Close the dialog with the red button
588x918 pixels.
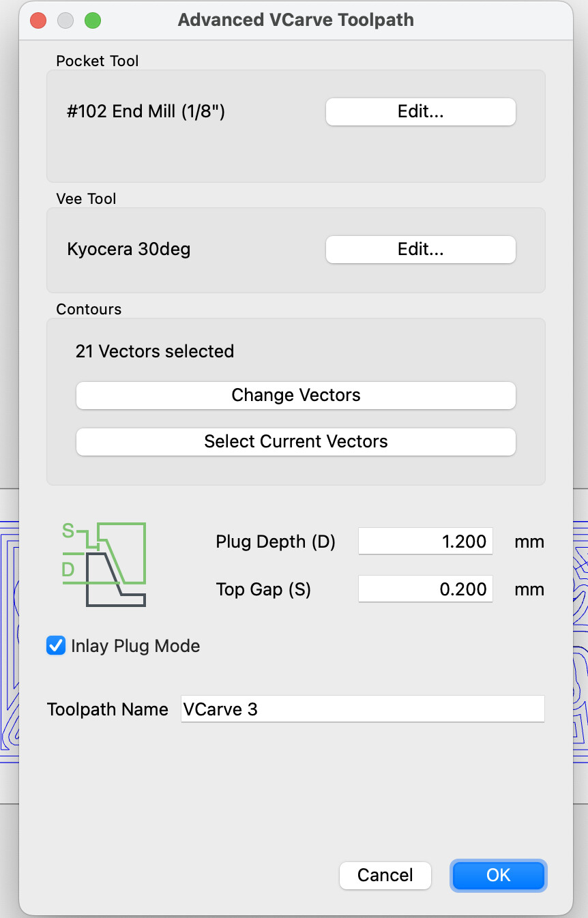(38, 20)
